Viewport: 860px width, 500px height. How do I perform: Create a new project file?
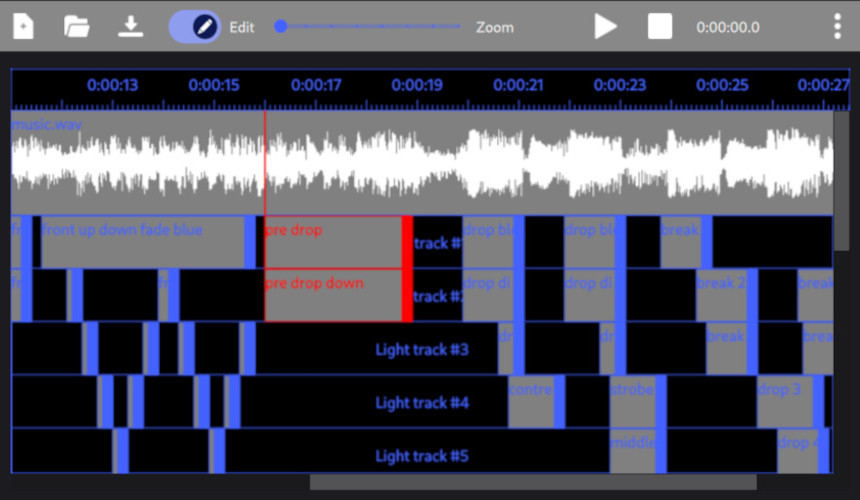23,27
